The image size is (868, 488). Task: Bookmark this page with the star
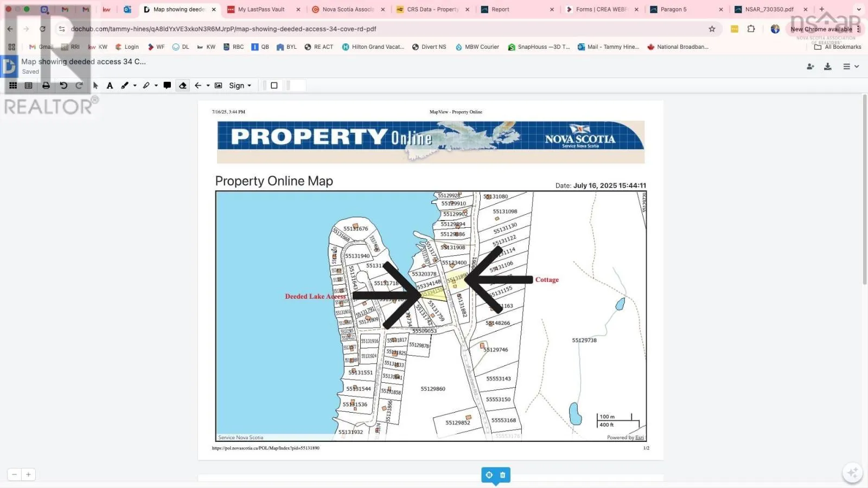click(x=712, y=29)
